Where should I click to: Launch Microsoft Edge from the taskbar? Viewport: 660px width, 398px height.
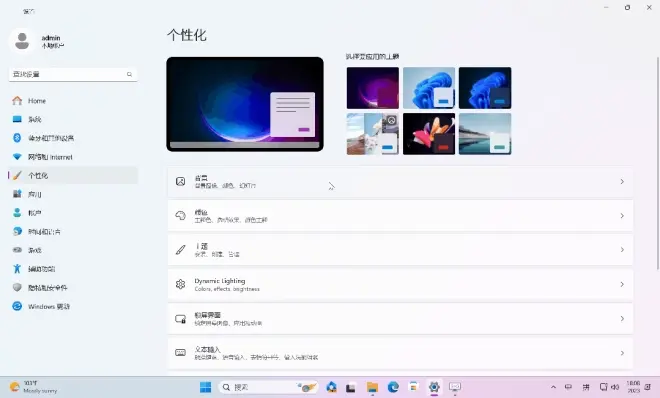(x=393, y=387)
